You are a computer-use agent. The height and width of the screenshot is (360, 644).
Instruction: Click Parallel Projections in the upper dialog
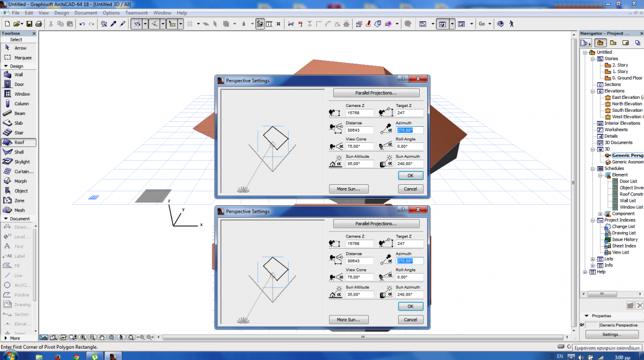[376, 92]
